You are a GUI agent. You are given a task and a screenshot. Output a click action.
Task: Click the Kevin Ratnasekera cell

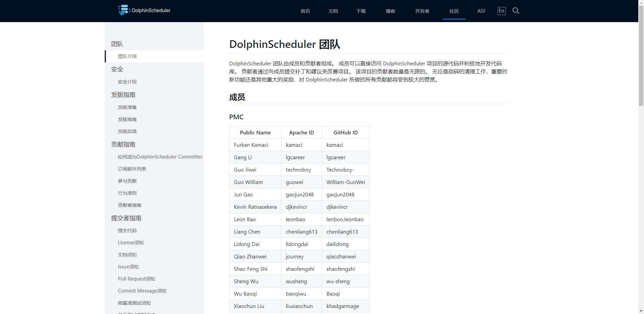(255, 207)
